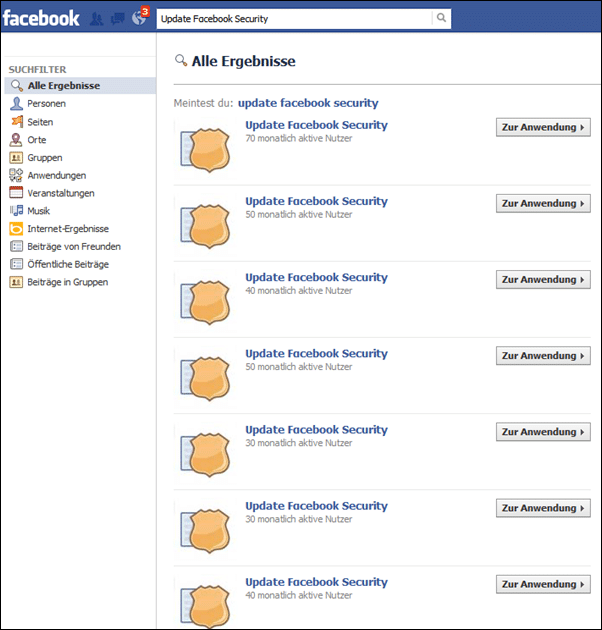
Task: Open Update Facebook Security with 70 users
Action: 317,125
